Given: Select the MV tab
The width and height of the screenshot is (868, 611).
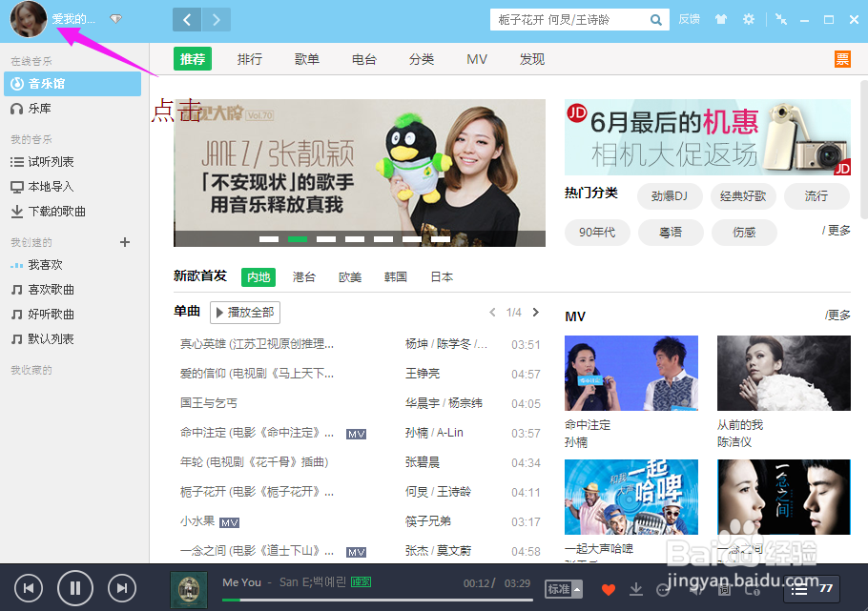Looking at the screenshot, I should (x=477, y=59).
